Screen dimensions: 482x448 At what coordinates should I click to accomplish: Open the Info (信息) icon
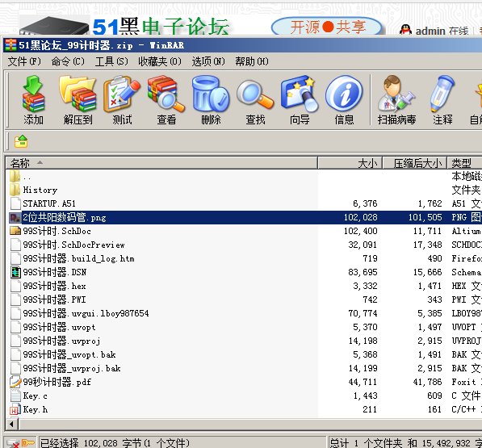pos(344,94)
